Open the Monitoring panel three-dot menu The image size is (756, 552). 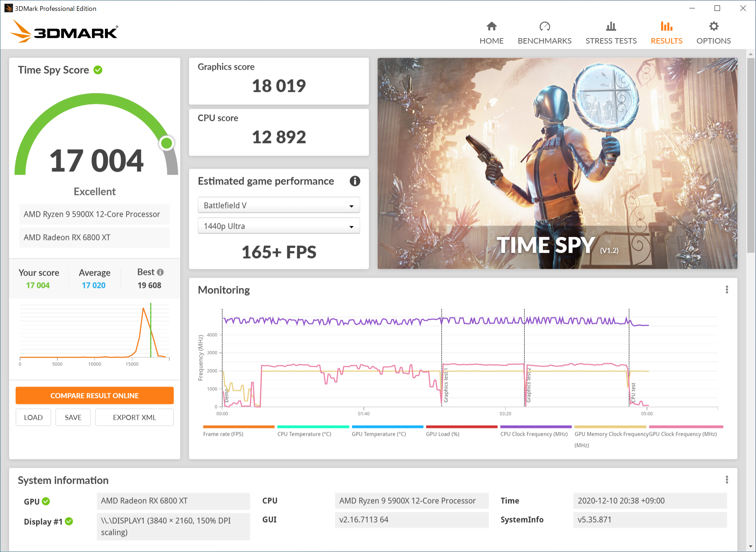coord(727,289)
